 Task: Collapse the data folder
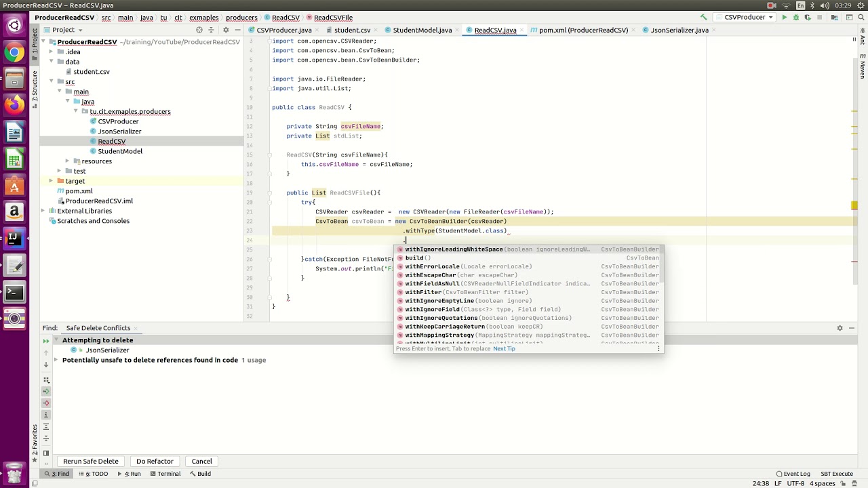pyautogui.click(x=51, y=62)
